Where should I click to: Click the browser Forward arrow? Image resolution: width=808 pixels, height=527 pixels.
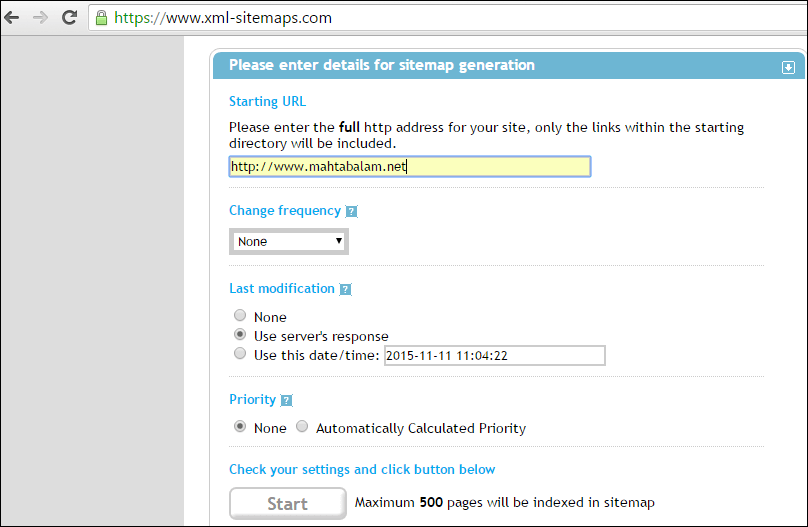(40, 18)
